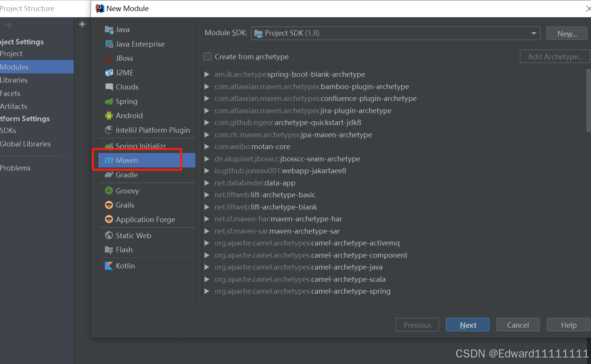Viewport: 591px width, 364px height.
Task: Click the Previous button
Action: point(417,325)
